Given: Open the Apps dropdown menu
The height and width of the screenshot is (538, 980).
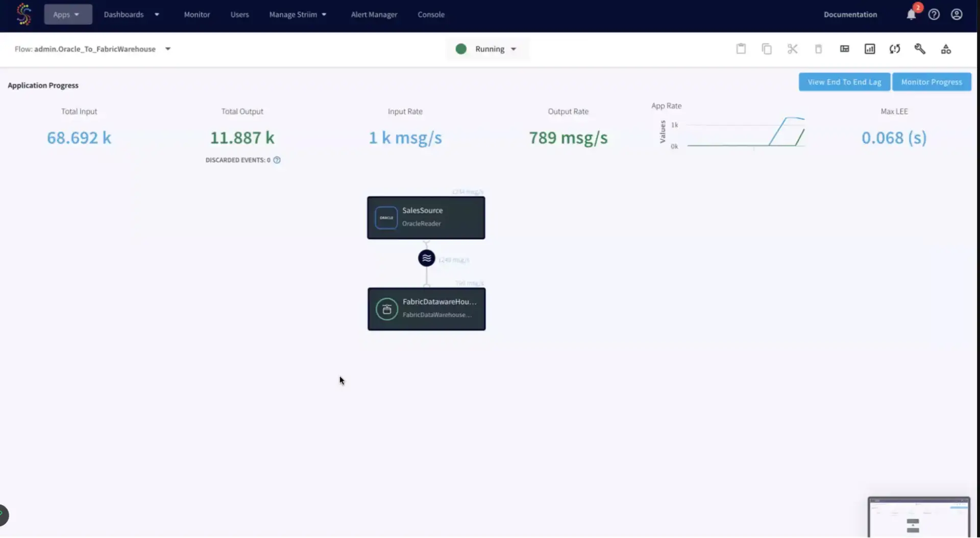Looking at the screenshot, I should pos(68,14).
